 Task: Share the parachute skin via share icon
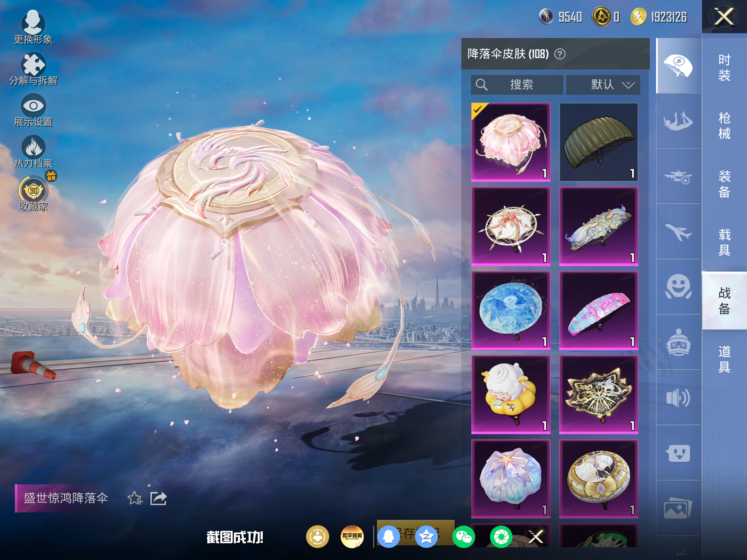[x=158, y=498]
